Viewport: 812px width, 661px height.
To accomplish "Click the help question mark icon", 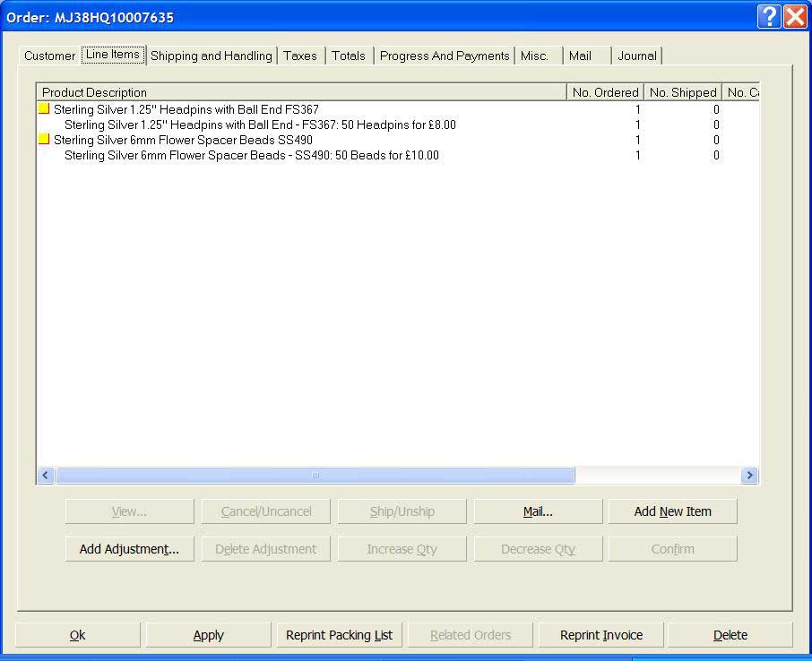I will 768,17.
